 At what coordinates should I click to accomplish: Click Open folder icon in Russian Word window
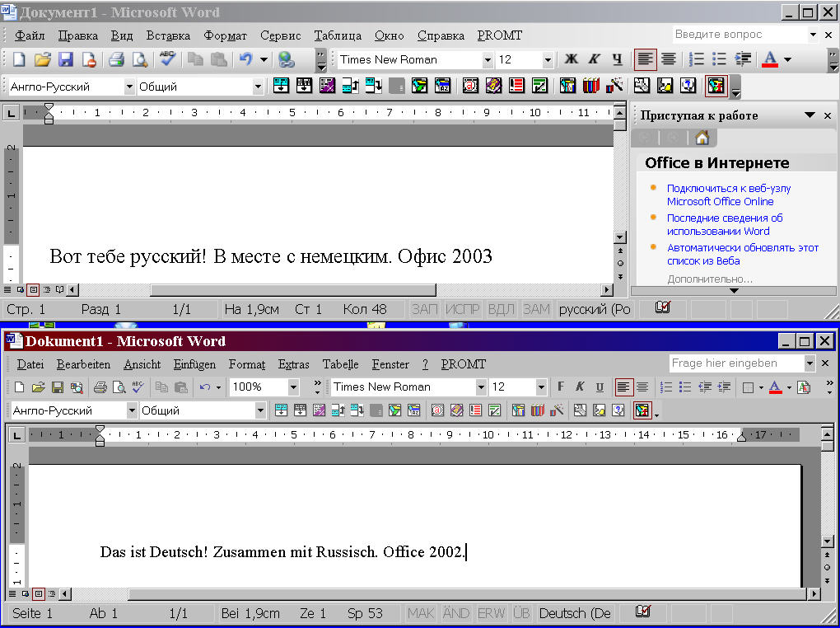point(42,59)
